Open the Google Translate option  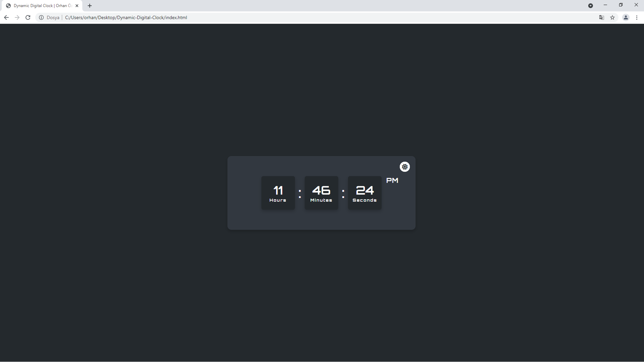click(x=601, y=17)
